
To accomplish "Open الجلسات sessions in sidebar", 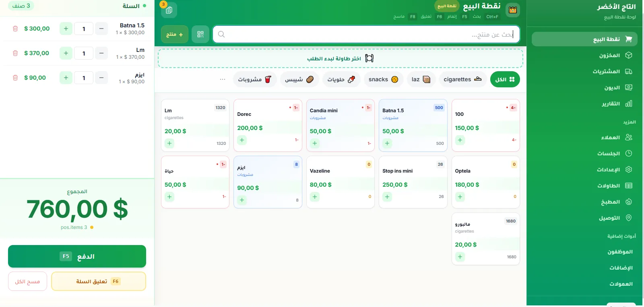I will pyautogui.click(x=584, y=153).
